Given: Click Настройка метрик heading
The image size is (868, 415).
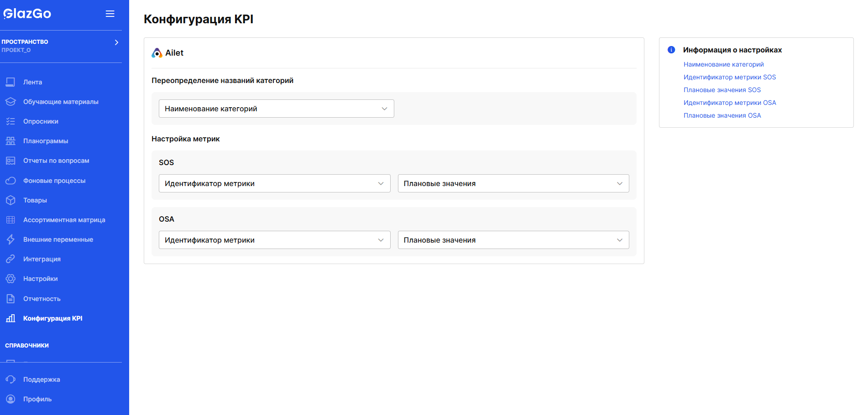Looking at the screenshot, I should point(186,139).
